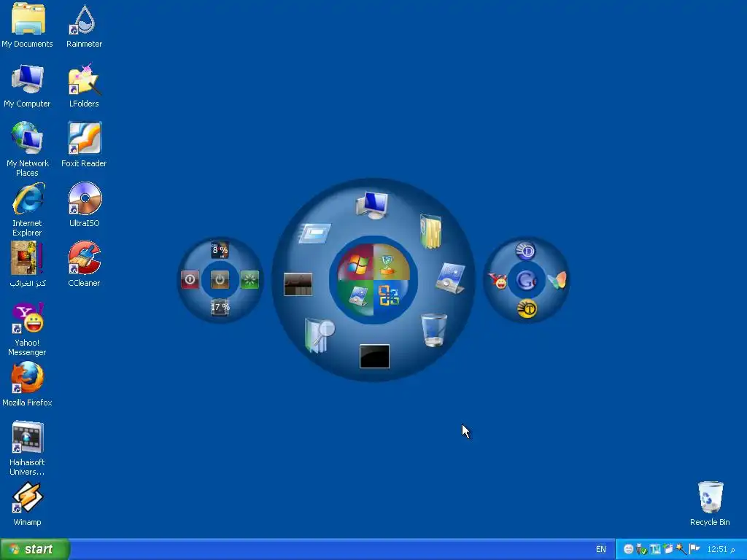Click the 17 % memory meter in left circle

(x=220, y=307)
